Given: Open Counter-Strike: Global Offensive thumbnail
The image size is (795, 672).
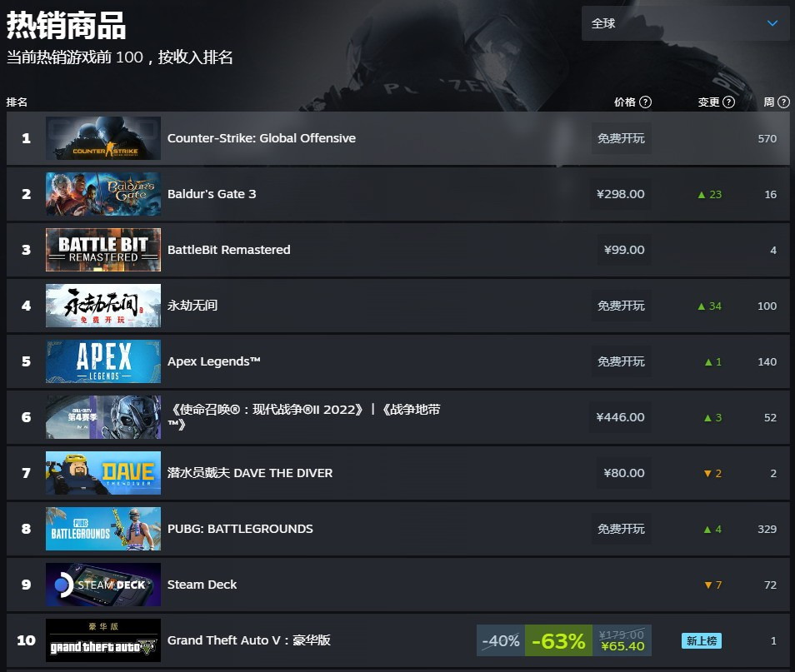Looking at the screenshot, I should tap(103, 138).
